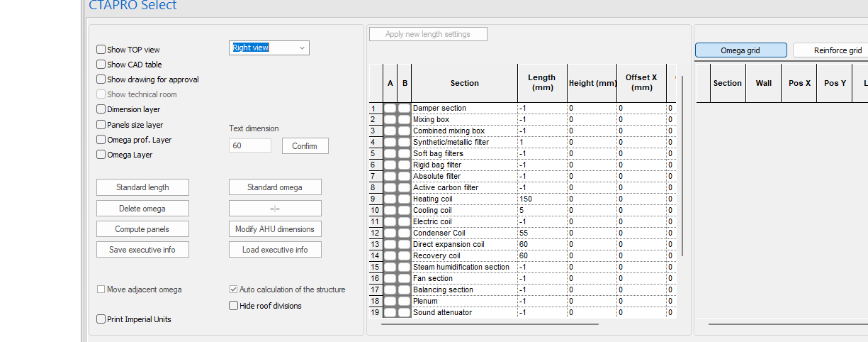The width and height of the screenshot is (868, 342).
Task: Click the sections table vertical scrollbar
Action: pos(683,166)
